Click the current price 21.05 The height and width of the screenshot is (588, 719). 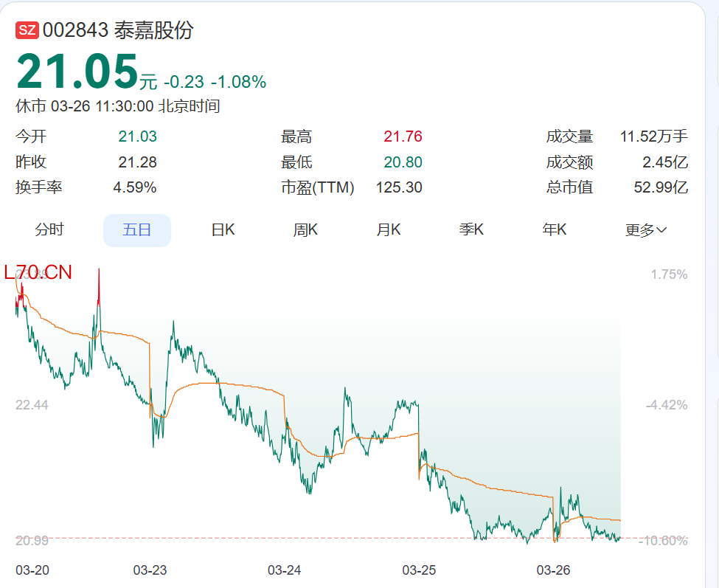(77, 72)
